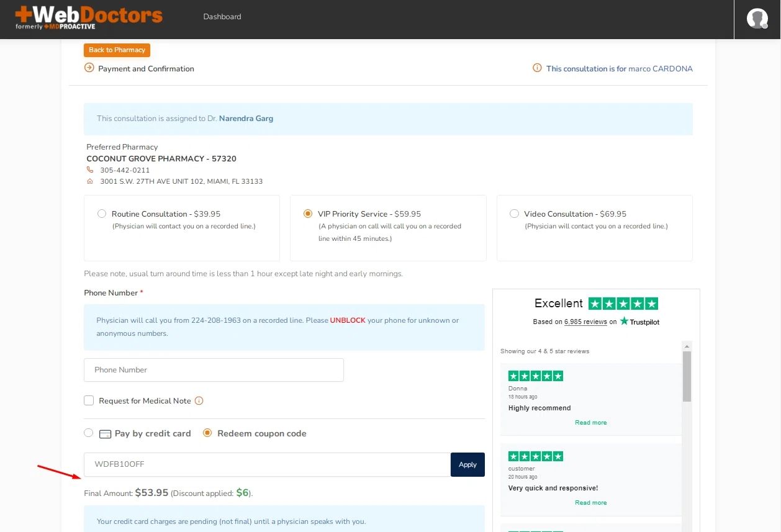The width and height of the screenshot is (781, 532).
Task: Click the discount applied $6 value
Action: pos(242,493)
